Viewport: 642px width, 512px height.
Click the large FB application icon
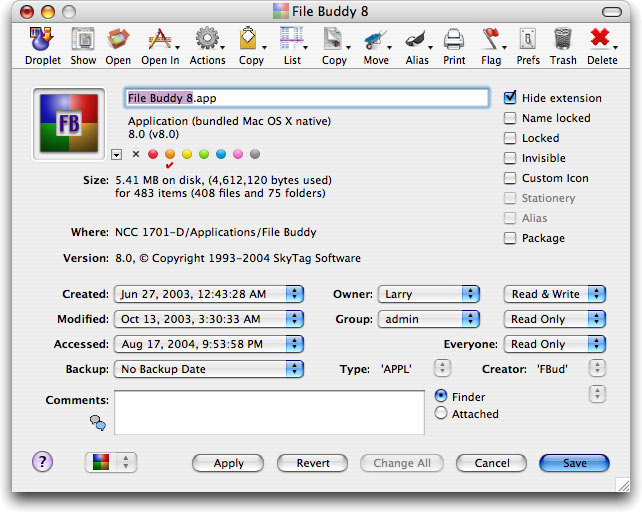69,124
